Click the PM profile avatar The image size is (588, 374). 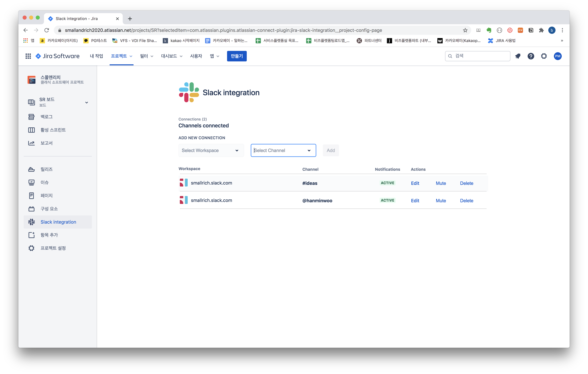pos(558,56)
